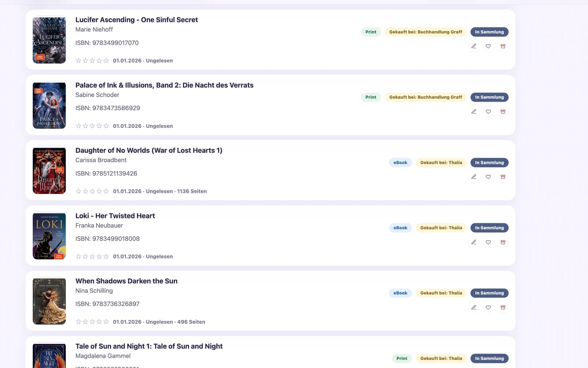
Task: Edit the Lucifer Ascending book entry
Action: pos(474,46)
